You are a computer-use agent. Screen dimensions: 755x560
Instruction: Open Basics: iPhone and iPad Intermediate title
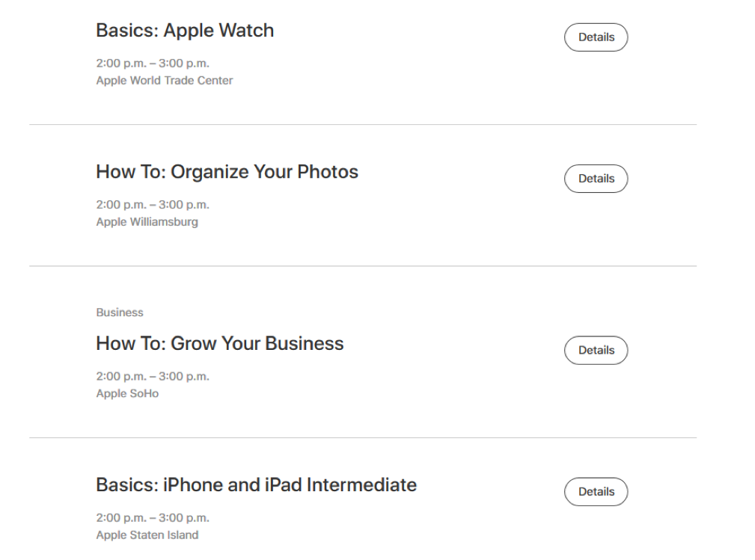click(x=256, y=485)
